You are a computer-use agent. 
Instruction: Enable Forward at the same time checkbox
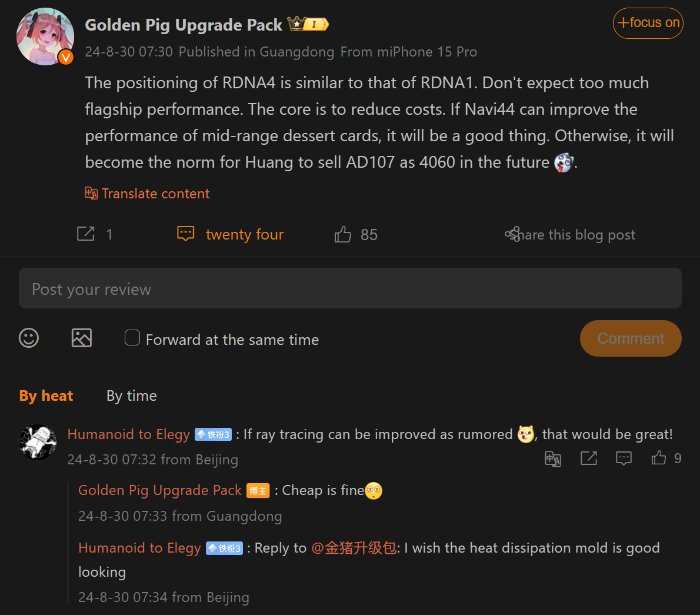pos(132,338)
